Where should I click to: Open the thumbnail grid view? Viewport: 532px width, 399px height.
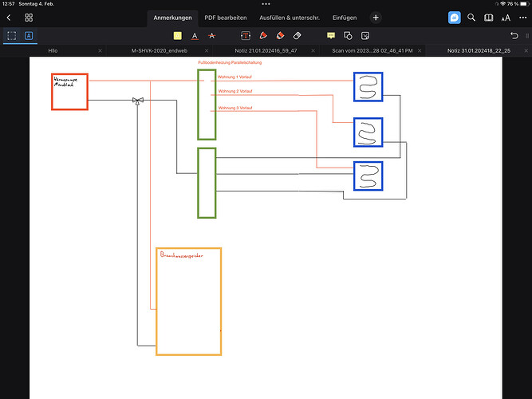point(29,17)
